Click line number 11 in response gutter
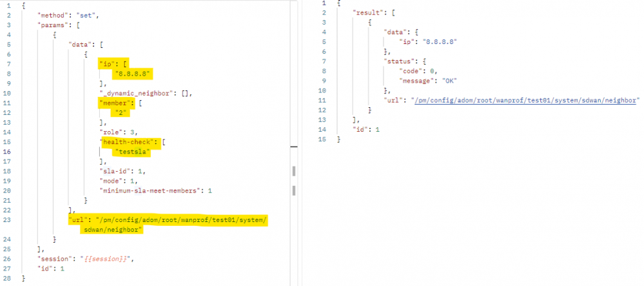The image size is (644, 286). click(323, 100)
